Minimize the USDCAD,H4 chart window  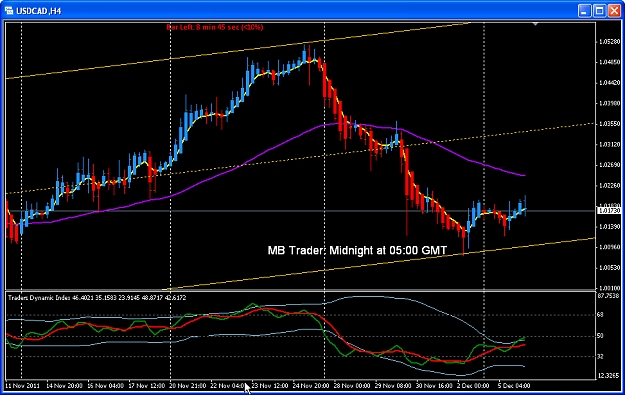click(584, 11)
